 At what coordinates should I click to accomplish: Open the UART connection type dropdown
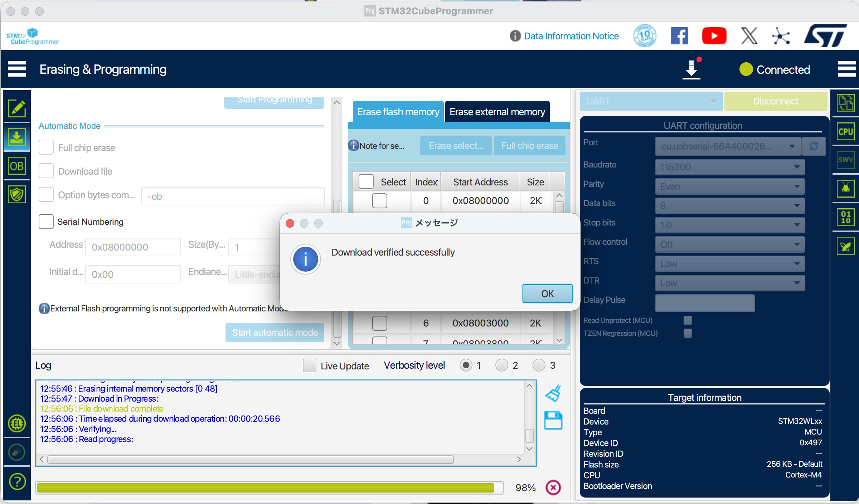[651, 101]
